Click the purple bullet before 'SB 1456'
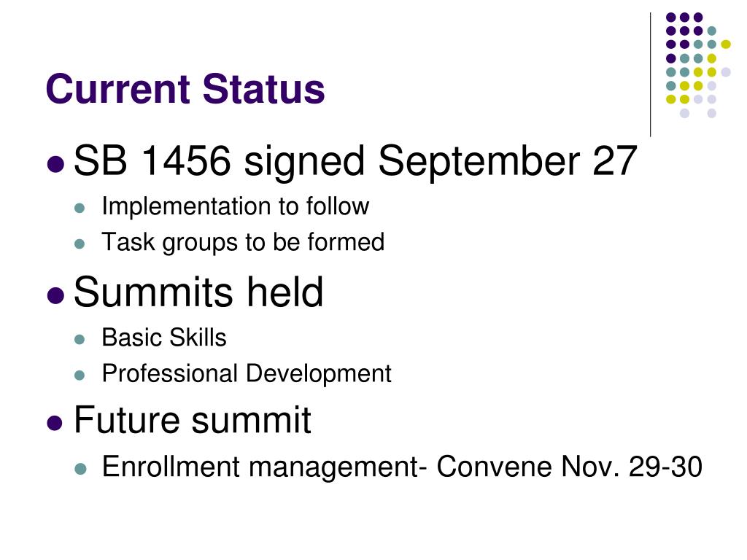Image resolution: width=747 pixels, height=560 pixels. (x=55, y=164)
